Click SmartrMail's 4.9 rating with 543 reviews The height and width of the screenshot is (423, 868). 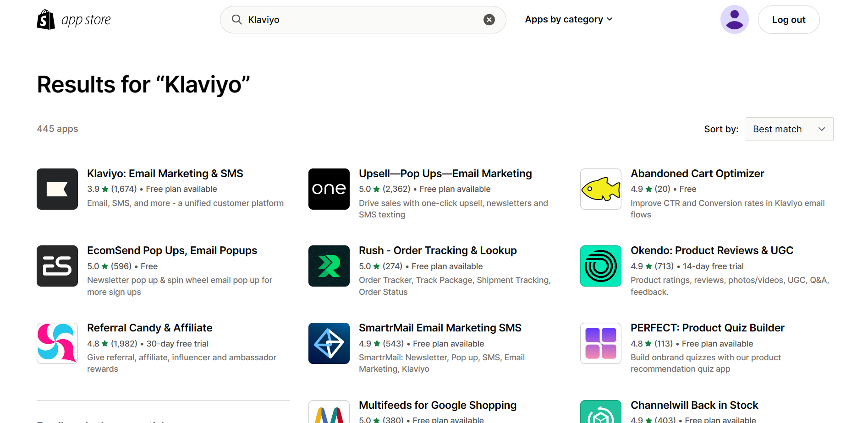[381, 343]
